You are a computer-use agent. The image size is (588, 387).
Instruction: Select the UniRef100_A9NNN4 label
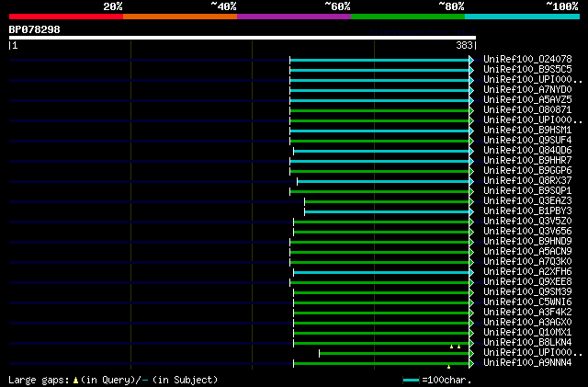pyautogui.click(x=527, y=363)
